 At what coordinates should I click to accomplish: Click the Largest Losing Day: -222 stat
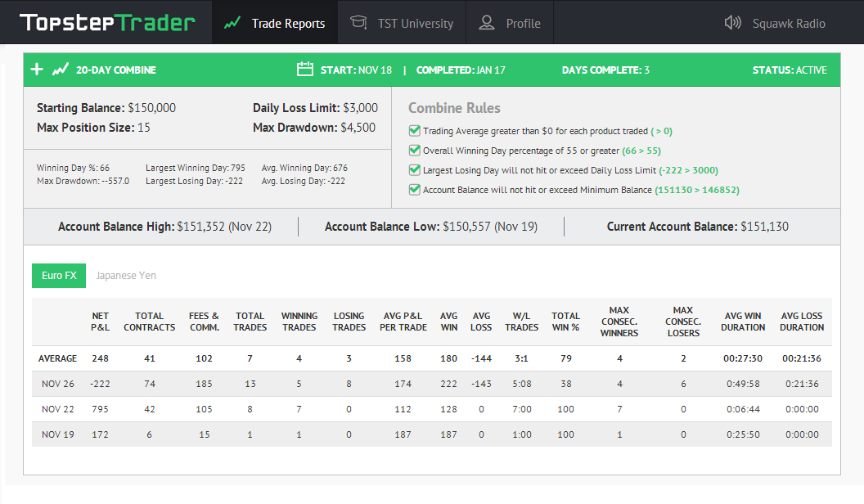pos(194,181)
